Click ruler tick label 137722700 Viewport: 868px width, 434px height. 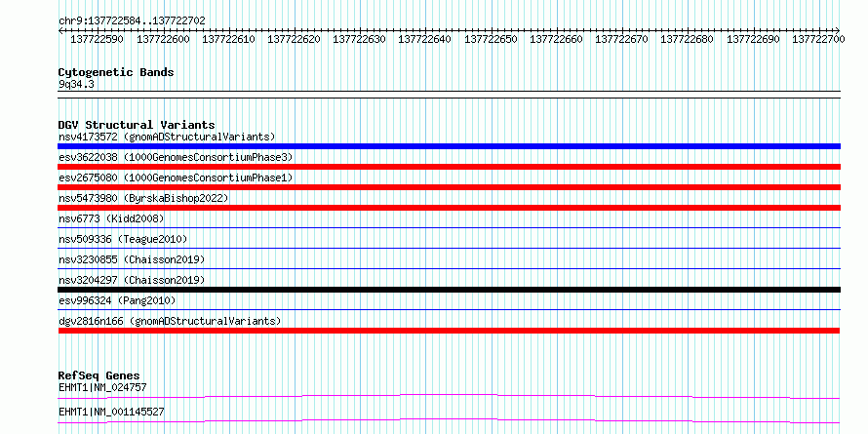tap(818, 39)
